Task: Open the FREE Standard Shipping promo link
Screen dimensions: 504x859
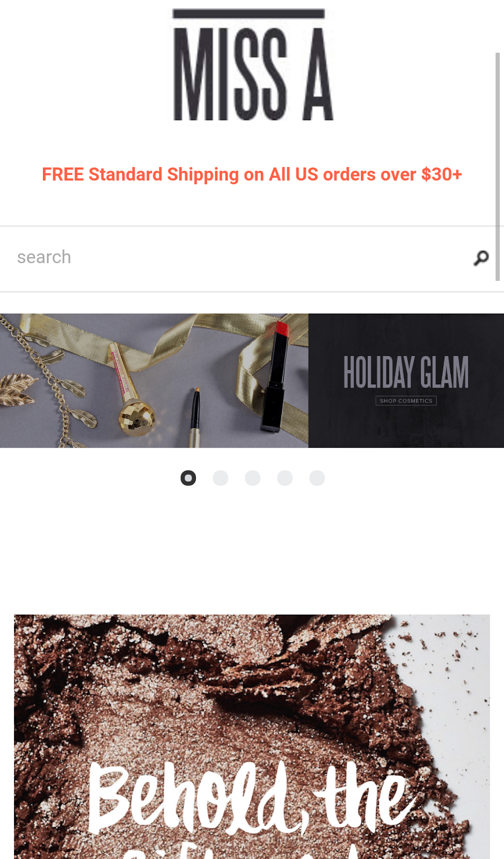Action: (252, 174)
